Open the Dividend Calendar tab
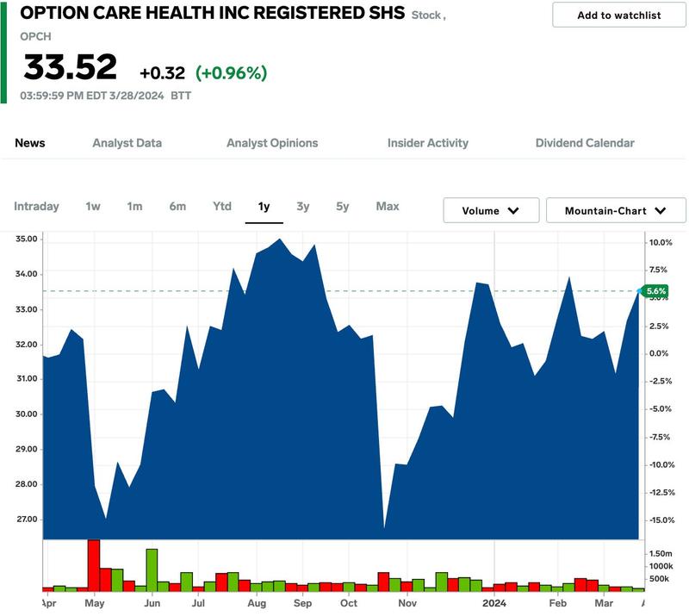The width and height of the screenshot is (689, 616). (x=585, y=143)
